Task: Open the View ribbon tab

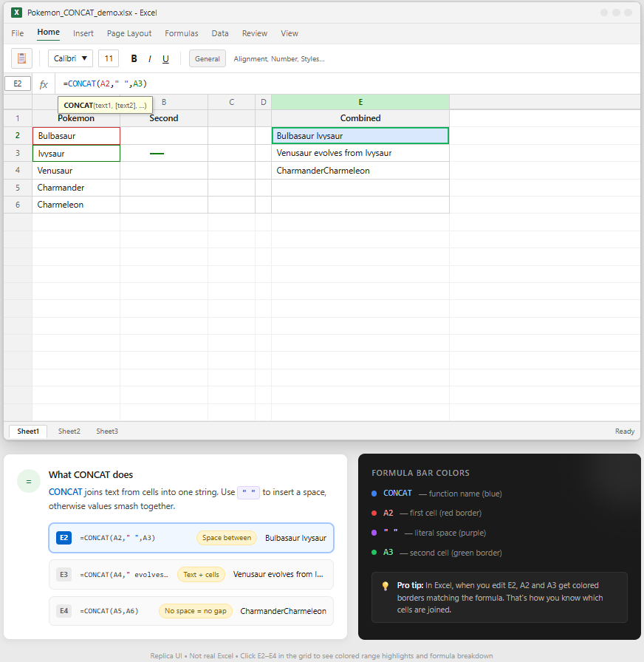Action: (x=290, y=33)
